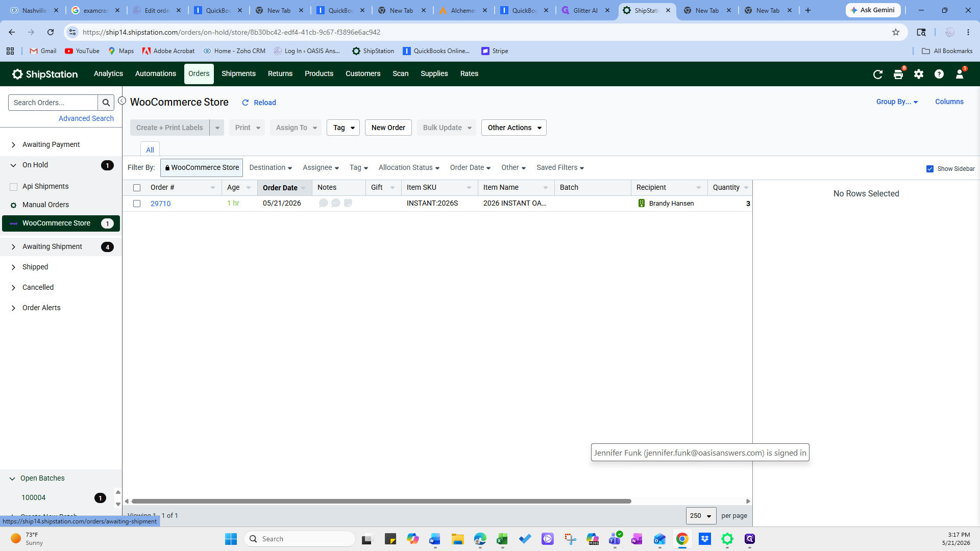This screenshot has width=980, height=551.
Task: Open the Saved Filters dropdown
Action: (560, 167)
